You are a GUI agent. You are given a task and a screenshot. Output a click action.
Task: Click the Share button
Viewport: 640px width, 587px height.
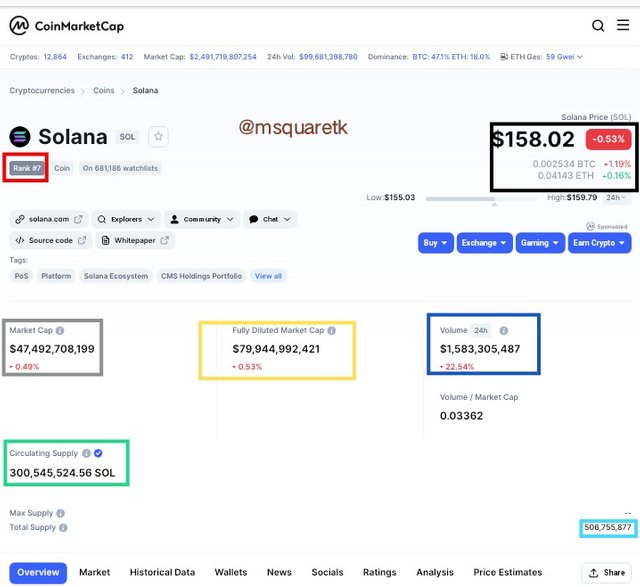(x=607, y=573)
